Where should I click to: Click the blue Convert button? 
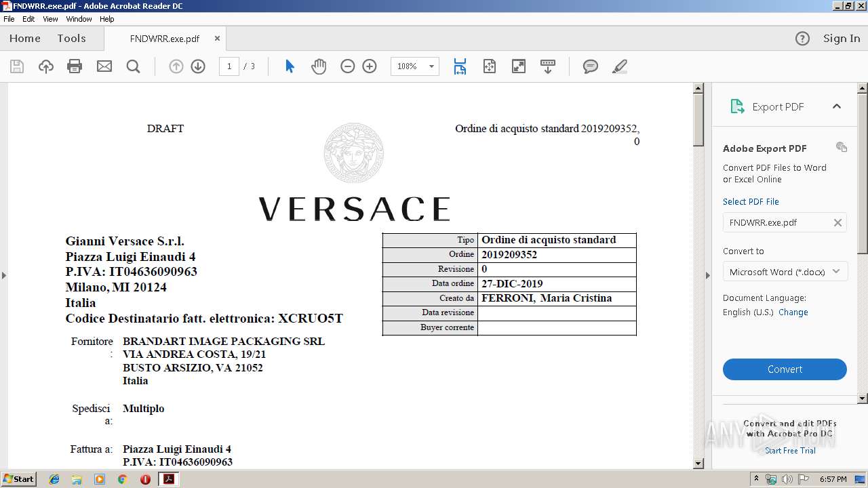tap(785, 369)
